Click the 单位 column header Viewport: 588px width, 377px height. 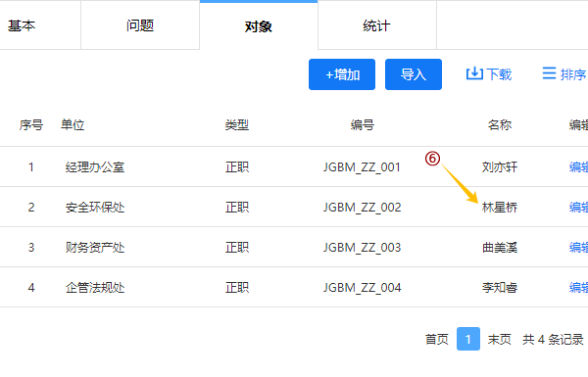[73, 124]
